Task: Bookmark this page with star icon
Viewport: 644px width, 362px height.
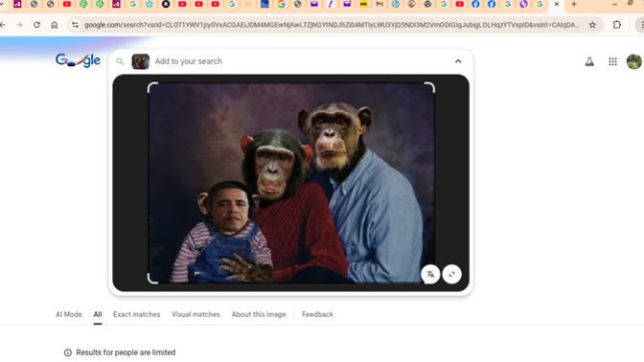Action: 592,25
